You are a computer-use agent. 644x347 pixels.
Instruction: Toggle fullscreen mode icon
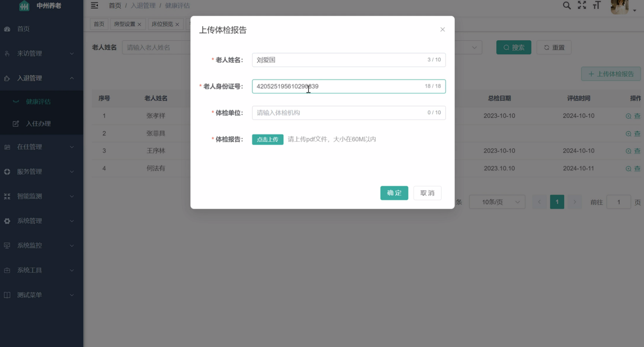click(x=582, y=5)
